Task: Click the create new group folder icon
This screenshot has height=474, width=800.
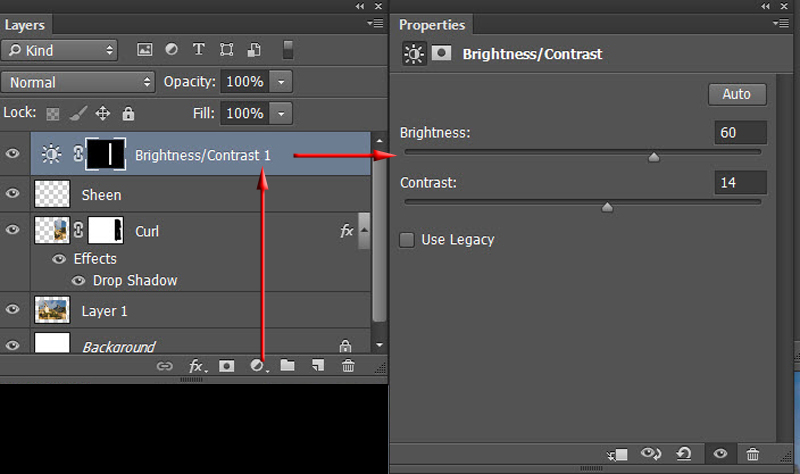Action: click(288, 367)
